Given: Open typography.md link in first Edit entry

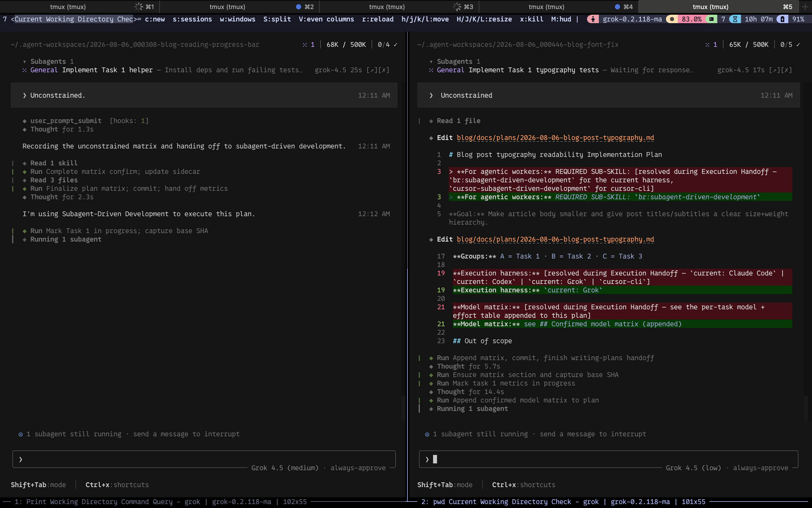Looking at the screenshot, I should [555, 138].
